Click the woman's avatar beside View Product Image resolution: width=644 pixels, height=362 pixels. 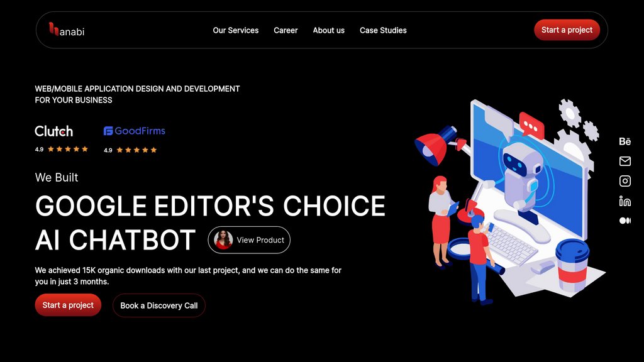click(223, 240)
